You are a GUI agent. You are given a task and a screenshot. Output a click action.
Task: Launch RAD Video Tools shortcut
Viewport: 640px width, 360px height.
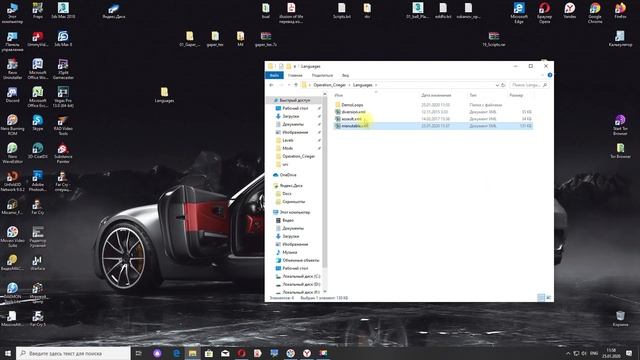tap(63, 125)
